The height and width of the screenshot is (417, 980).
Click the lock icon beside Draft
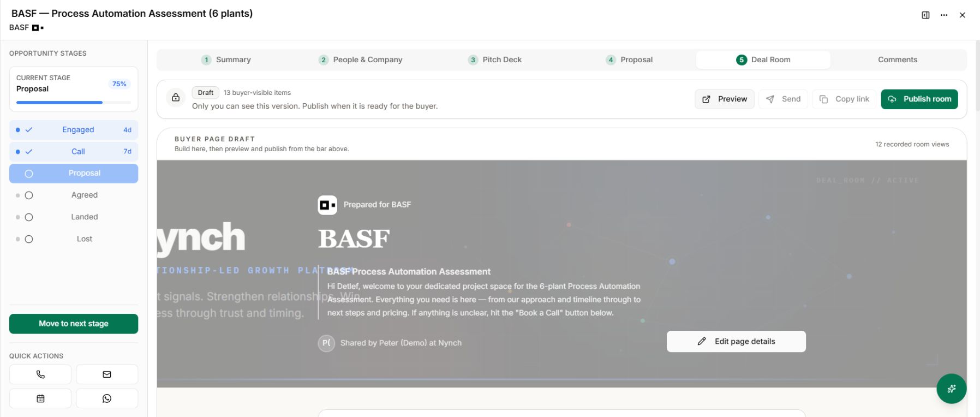click(x=176, y=98)
